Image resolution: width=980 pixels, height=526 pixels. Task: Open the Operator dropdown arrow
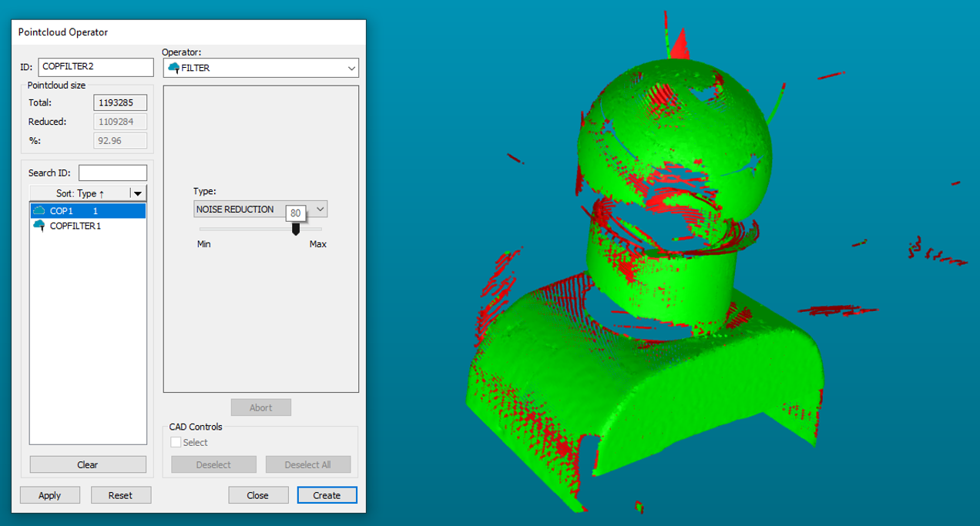coord(351,68)
